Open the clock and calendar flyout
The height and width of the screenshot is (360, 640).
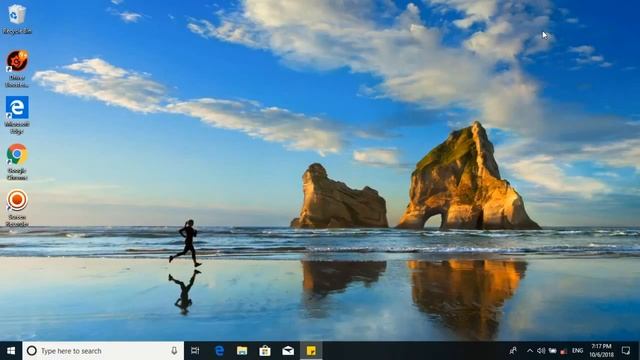point(601,351)
